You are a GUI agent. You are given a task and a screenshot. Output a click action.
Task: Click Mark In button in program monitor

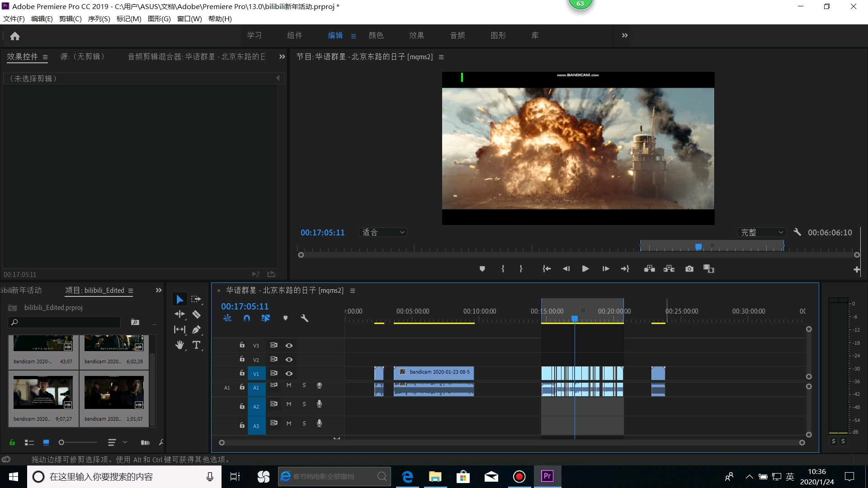point(503,269)
